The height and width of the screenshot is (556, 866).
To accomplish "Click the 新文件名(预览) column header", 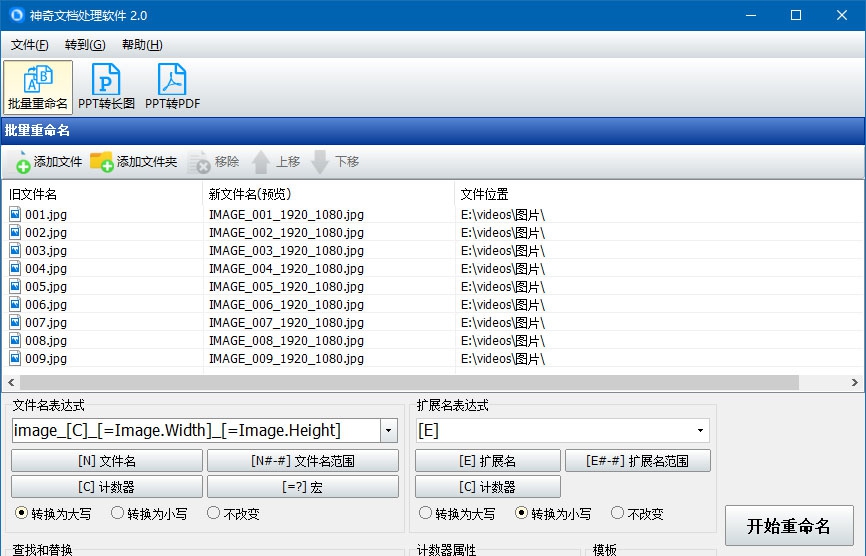I will [x=329, y=194].
